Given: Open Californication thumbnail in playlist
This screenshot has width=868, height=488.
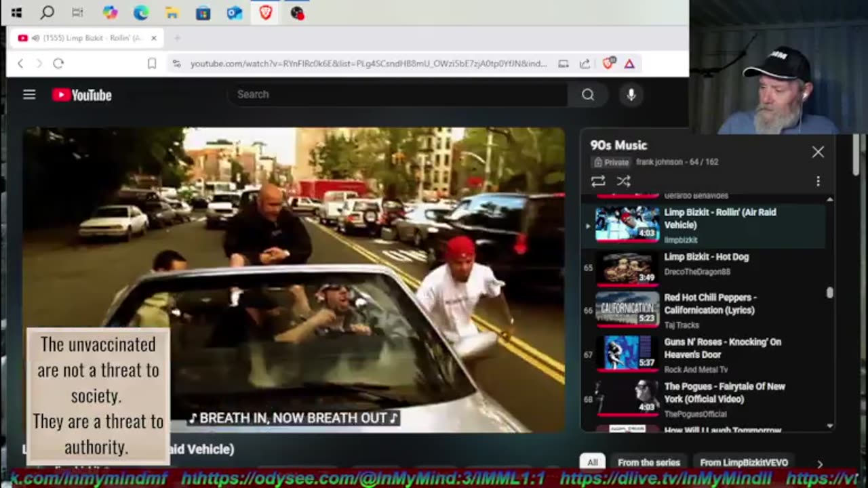Looking at the screenshot, I should point(627,310).
